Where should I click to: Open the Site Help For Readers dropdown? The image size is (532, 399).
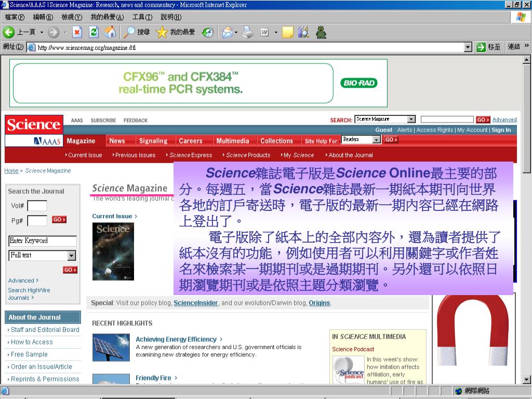[376, 139]
